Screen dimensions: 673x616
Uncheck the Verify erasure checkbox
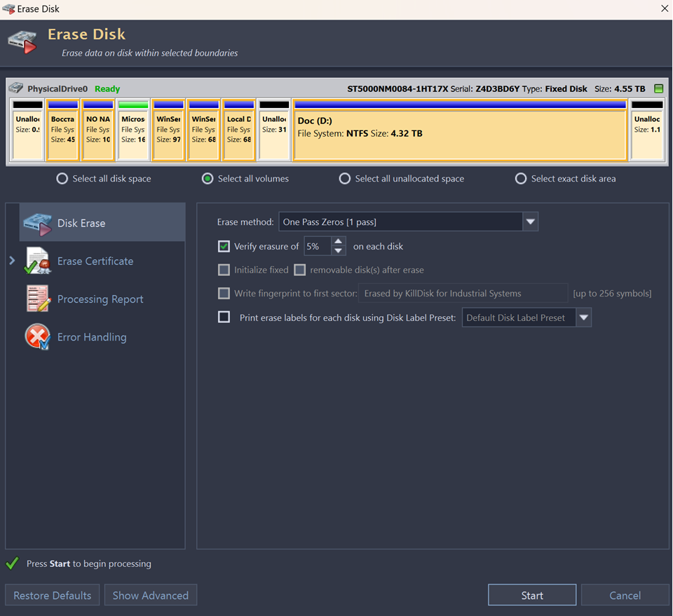click(x=224, y=247)
